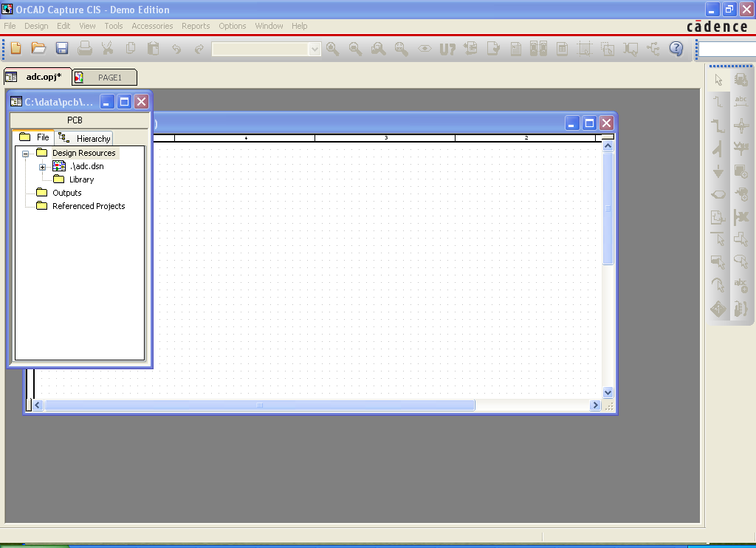The height and width of the screenshot is (548, 756).
Task: Pick the Place Junction tool
Action: click(x=741, y=126)
